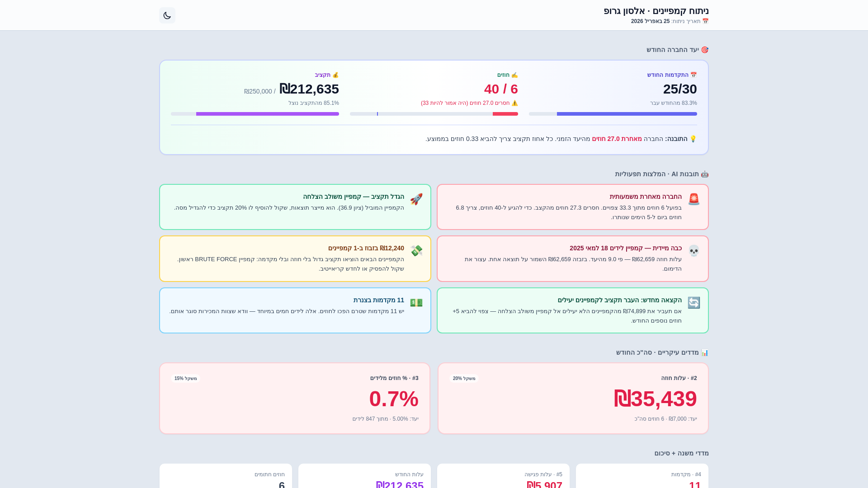The width and height of the screenshot is (868, 488).
Task: Click the משקל 15% badge on % חוזים מלידים card
Action: 186,379
